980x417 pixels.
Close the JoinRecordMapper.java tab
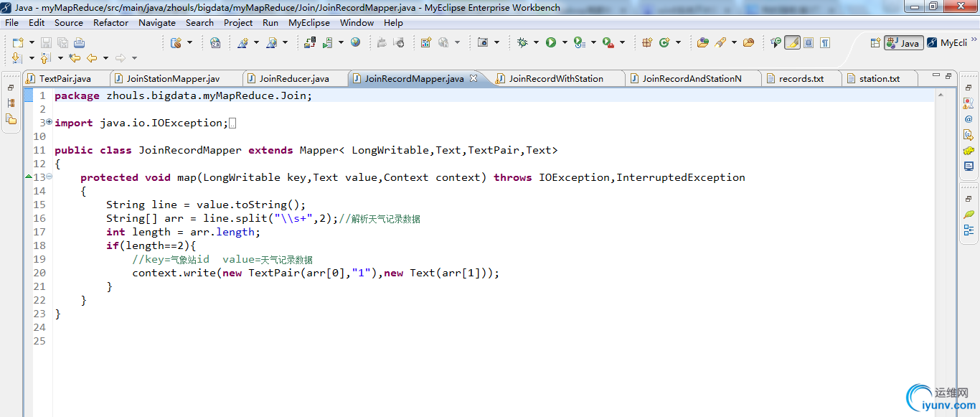pos(473,78)
